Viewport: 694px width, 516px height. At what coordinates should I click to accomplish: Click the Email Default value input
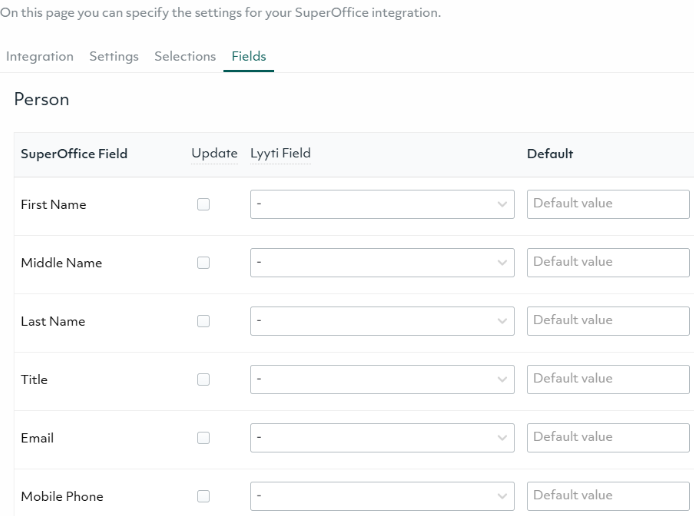607,438
